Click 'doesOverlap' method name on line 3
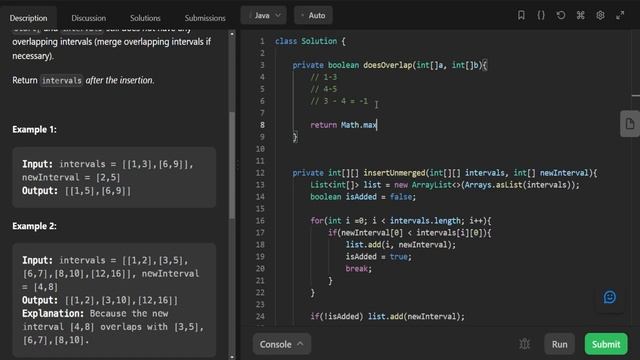Viewport: 640px width, 360px height. 388,65
